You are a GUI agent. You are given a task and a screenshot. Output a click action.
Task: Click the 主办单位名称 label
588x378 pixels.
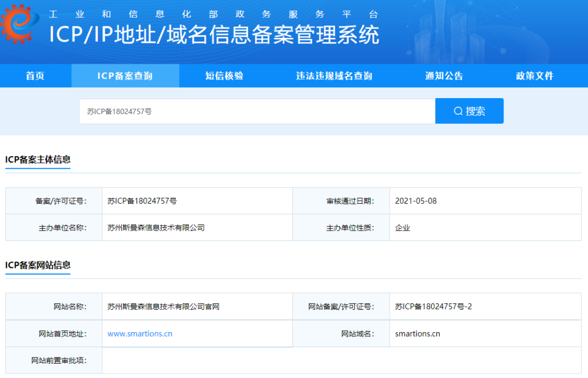pos(62,228)
